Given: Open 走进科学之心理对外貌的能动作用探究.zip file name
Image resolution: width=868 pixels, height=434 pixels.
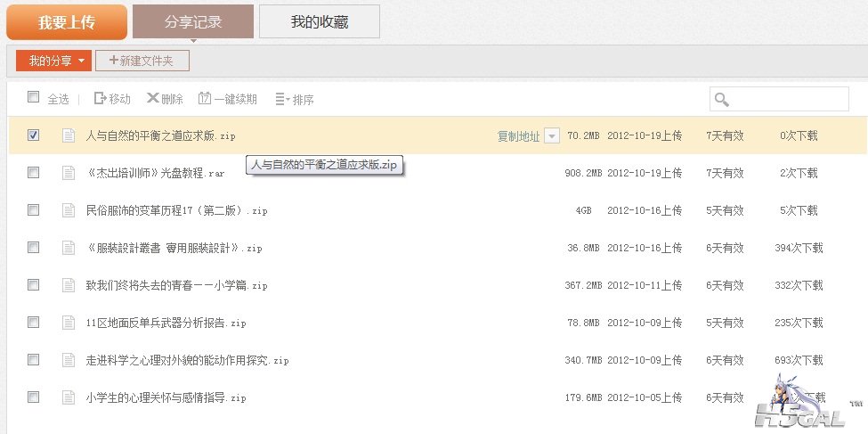Looking at the screenshot, I should point(187,361).
